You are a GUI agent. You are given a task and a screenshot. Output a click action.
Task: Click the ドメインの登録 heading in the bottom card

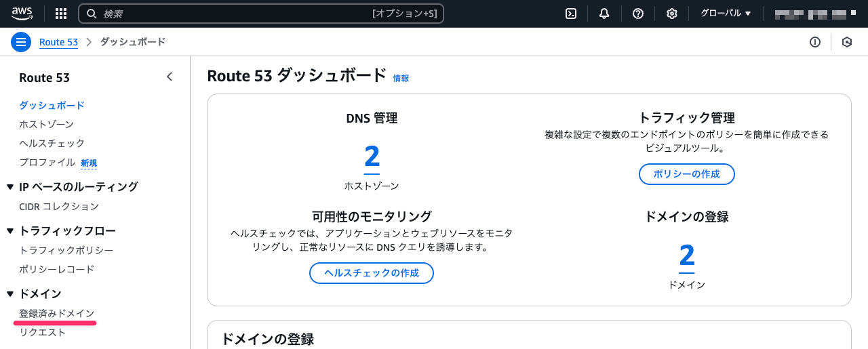tap(268, 339)
